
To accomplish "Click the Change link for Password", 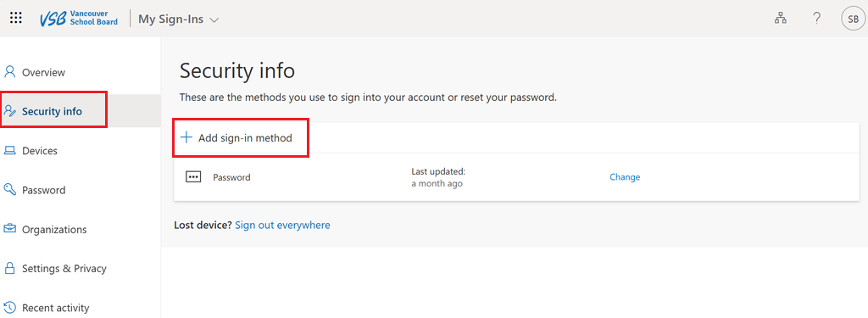I will pos(625,177).
